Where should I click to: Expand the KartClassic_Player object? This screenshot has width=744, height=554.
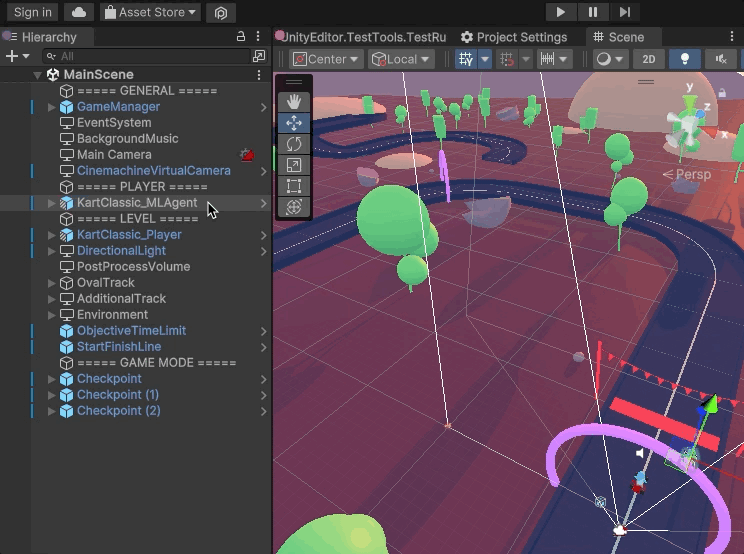coord(52,235)
